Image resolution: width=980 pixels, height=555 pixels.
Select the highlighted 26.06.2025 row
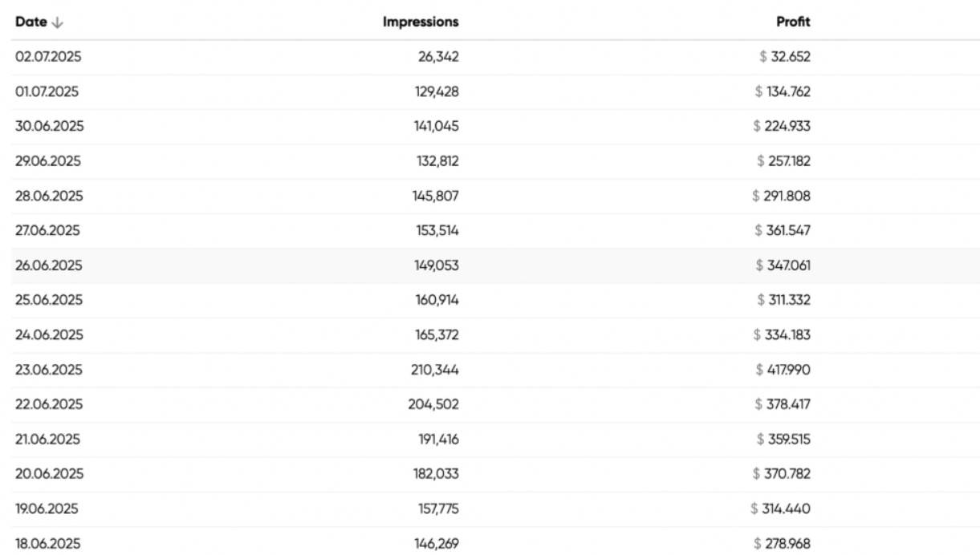tap(490, 265)
